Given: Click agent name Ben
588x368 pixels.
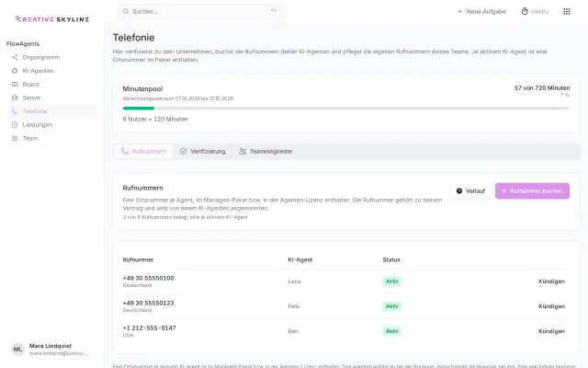Looking at the screenshot, I should pos(293,331).
